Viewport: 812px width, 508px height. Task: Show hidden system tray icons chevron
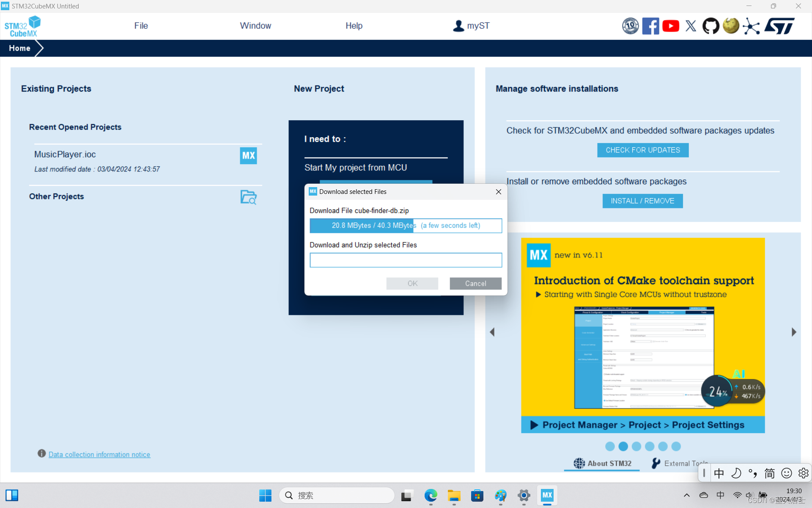(x=686, y=495)
